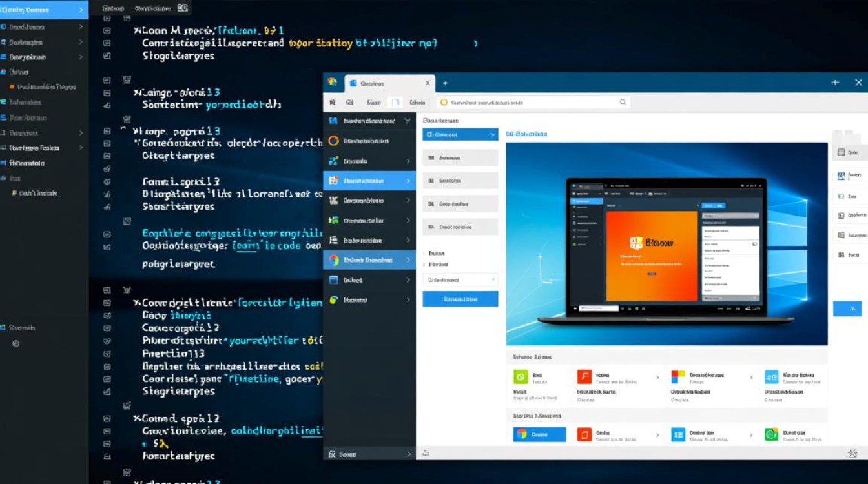Click the blue window icon in the dark sidebar
This screenshot has height=484, width=868.
tap(334, 280)
